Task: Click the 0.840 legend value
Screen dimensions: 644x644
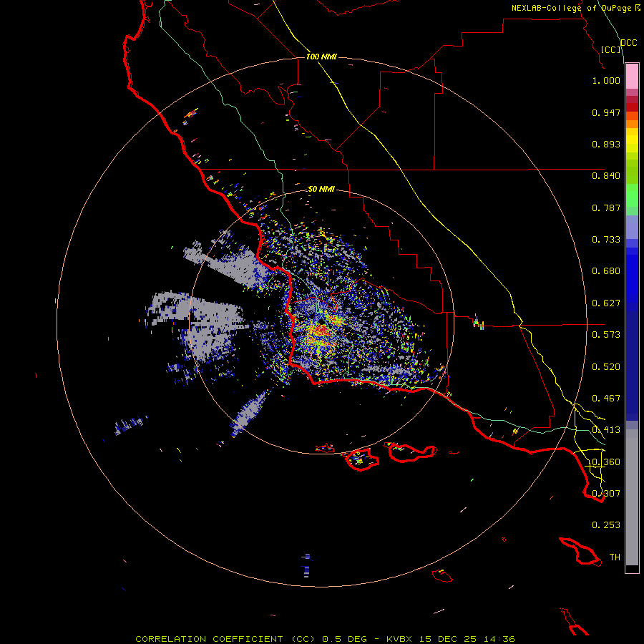Action: click(x=606, y=176)
